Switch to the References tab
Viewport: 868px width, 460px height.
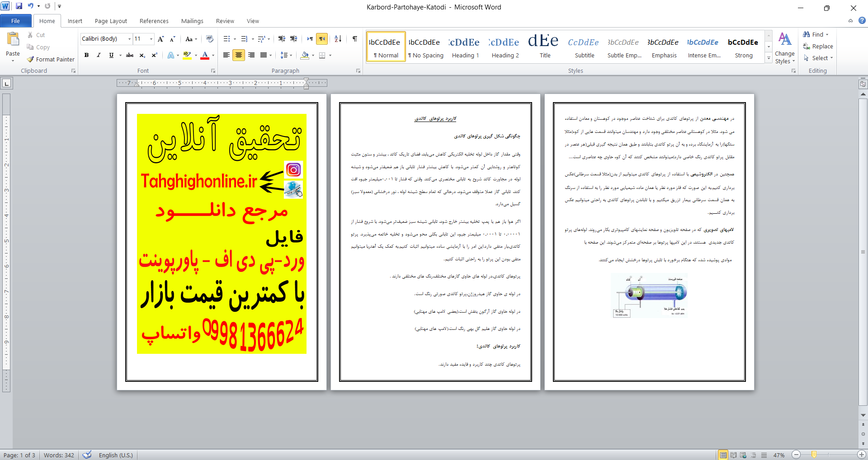[x=154, y=21]
